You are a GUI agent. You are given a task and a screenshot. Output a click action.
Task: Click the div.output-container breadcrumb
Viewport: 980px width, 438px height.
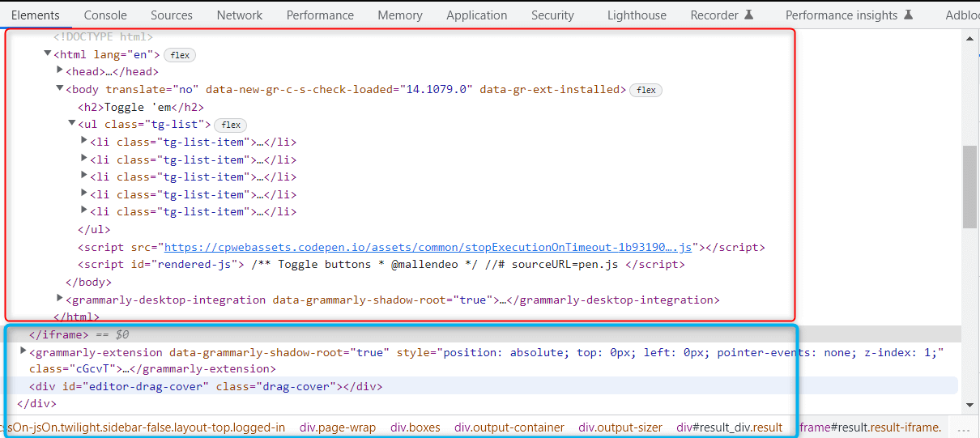click(509, 427)
